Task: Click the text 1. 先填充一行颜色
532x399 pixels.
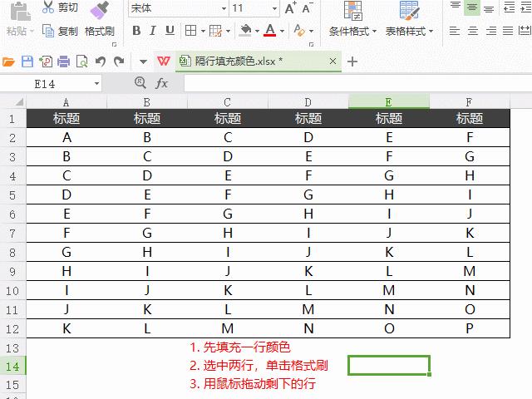Action: point(240,347)
